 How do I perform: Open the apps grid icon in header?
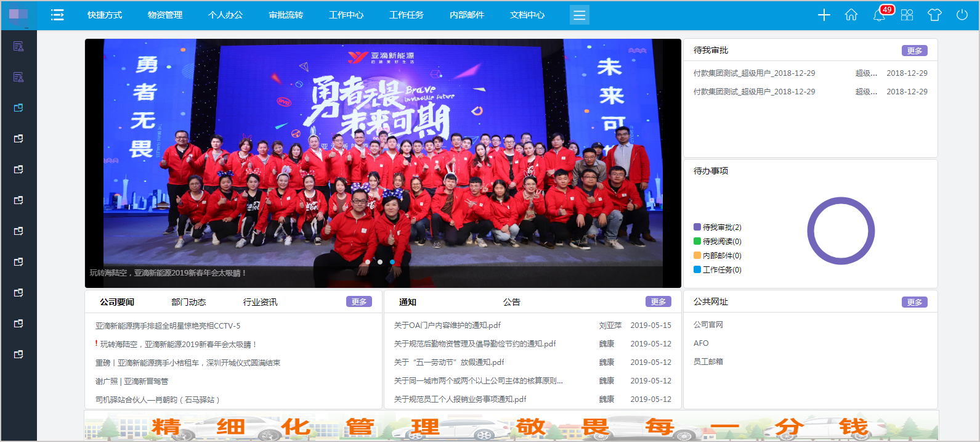coord(907,15)
